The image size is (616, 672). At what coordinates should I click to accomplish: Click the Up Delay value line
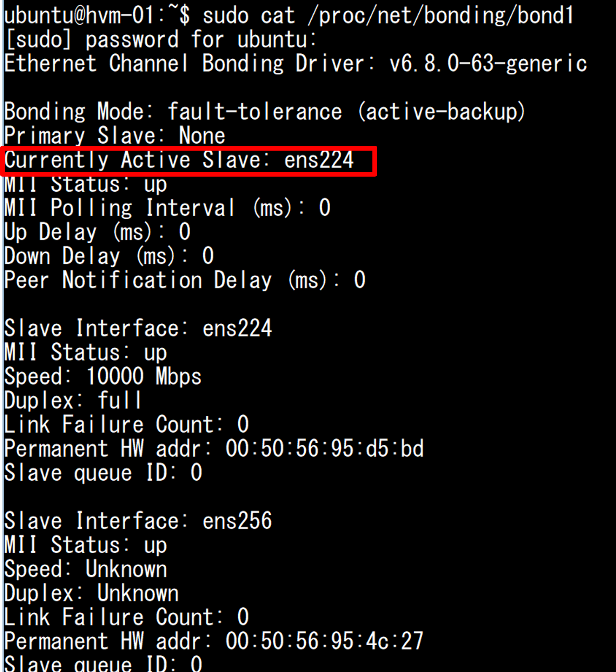point(97,232)
